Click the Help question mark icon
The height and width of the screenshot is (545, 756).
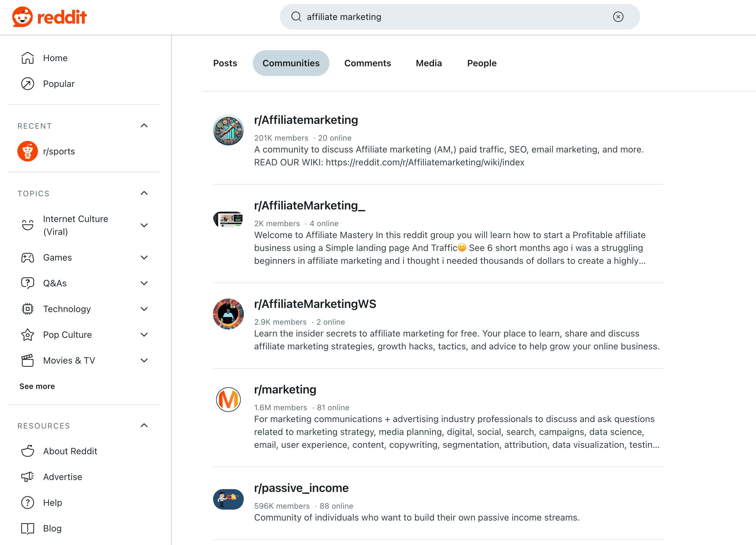coord(28,502)
